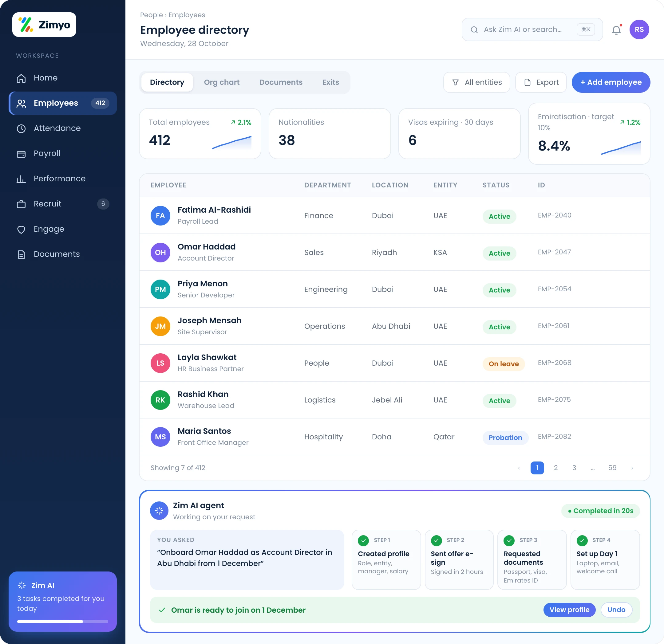
Task: Click Joseph Mensah's JM avatar
Action: [x=160, y=326]
